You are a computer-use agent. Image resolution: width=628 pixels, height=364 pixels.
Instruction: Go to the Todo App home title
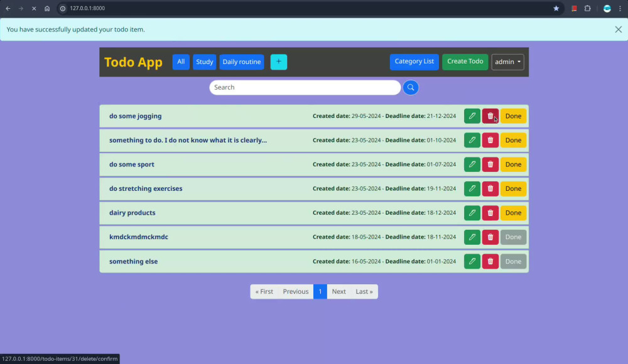pos(133,62)
